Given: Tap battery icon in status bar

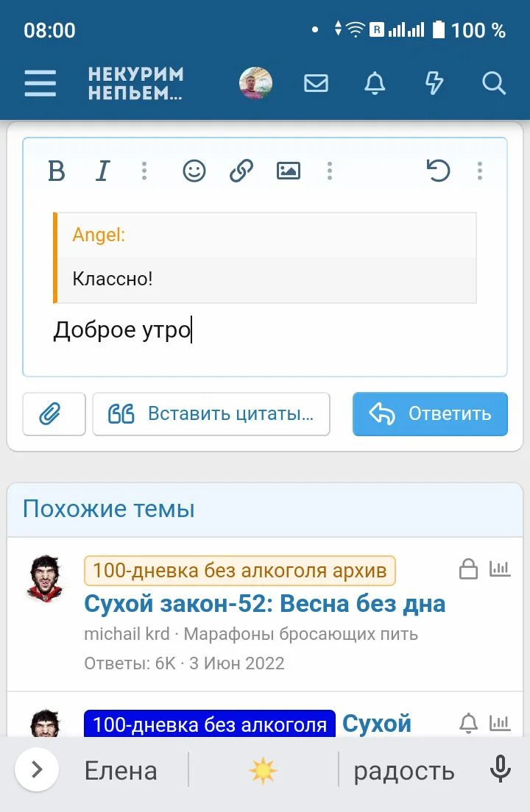Looking at the screenshot, I should [x=439, y=30].
